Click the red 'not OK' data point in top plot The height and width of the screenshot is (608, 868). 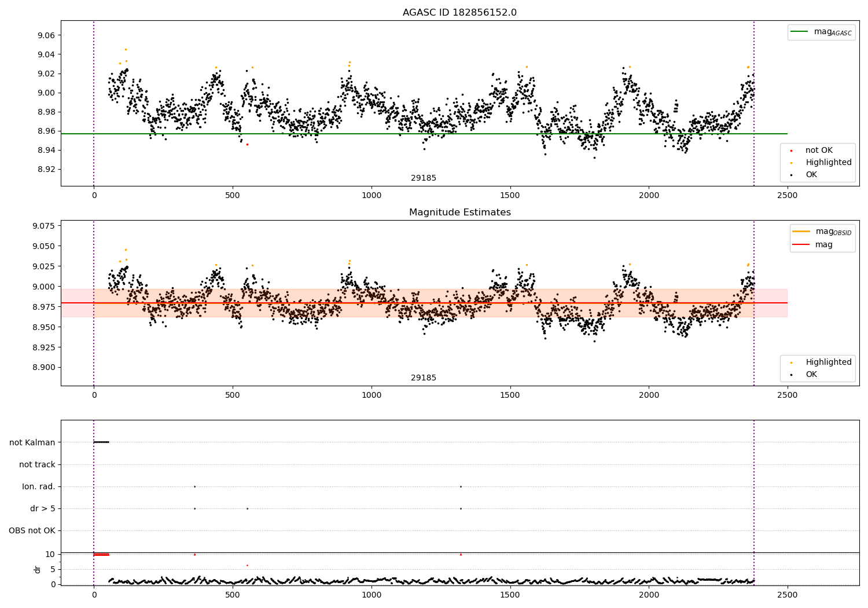pyautogui.click(x=247, y=144)
